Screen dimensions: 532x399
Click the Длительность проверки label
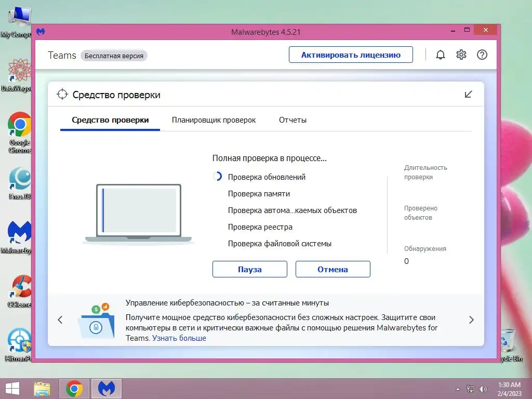[425, 172]
